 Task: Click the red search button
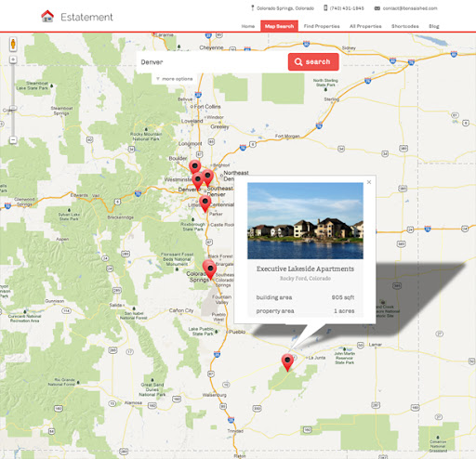313,62
